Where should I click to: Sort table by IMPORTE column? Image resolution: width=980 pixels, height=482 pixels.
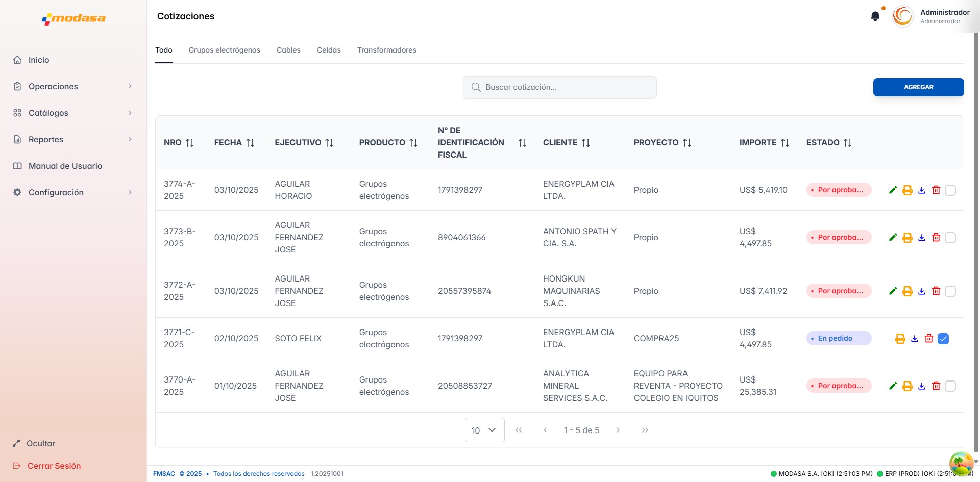pos(785,143)
